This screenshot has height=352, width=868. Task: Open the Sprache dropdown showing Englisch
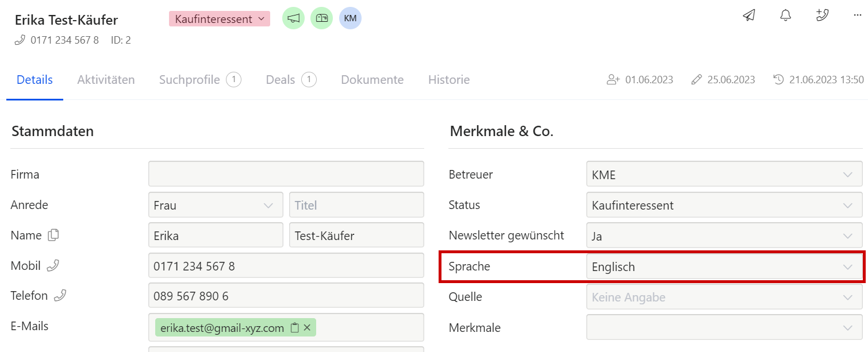click(724, 267)
